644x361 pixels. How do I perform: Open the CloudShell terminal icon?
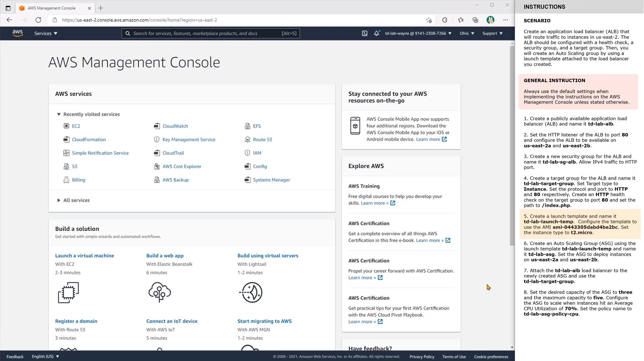(365, 34)
